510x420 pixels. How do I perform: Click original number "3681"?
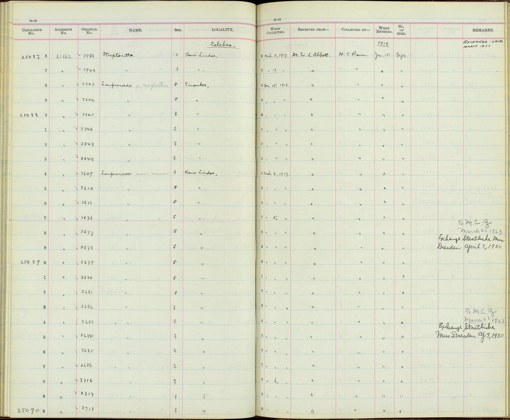87,292
